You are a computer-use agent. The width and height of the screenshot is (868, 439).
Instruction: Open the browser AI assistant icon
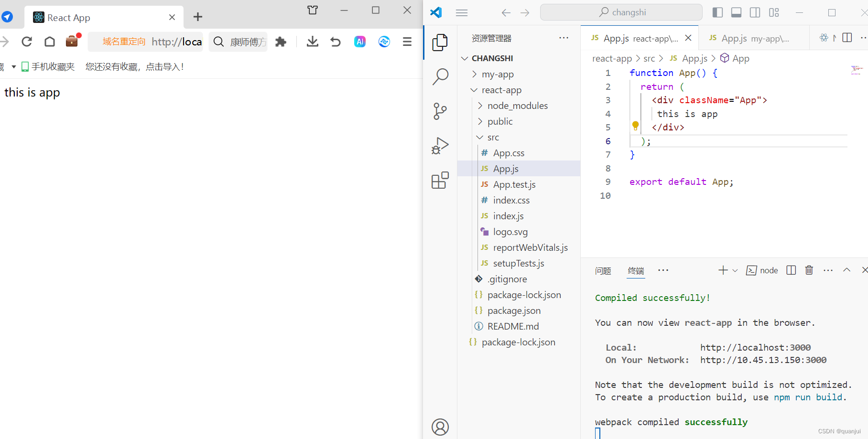coord(360,42)
